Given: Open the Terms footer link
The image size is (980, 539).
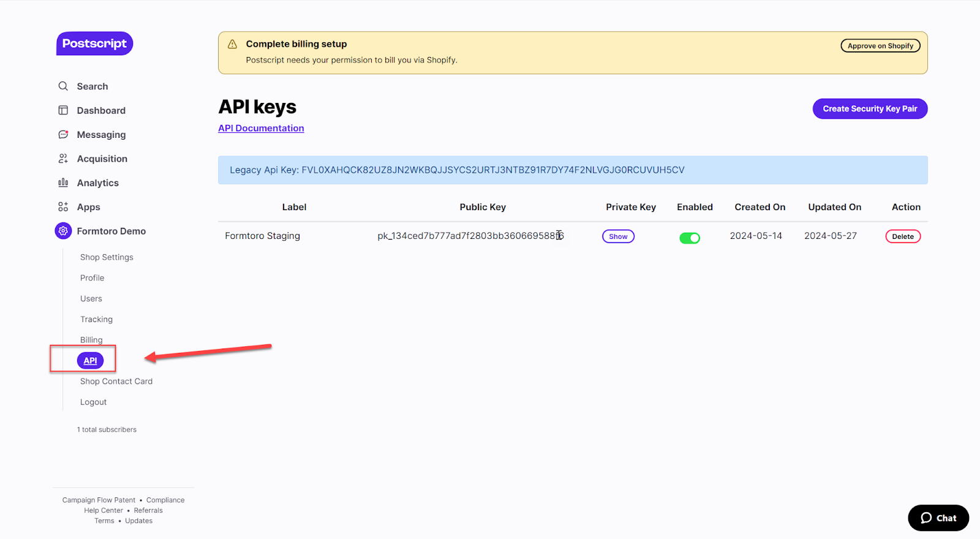Looking at the screenshot, I should click(104, 521).
